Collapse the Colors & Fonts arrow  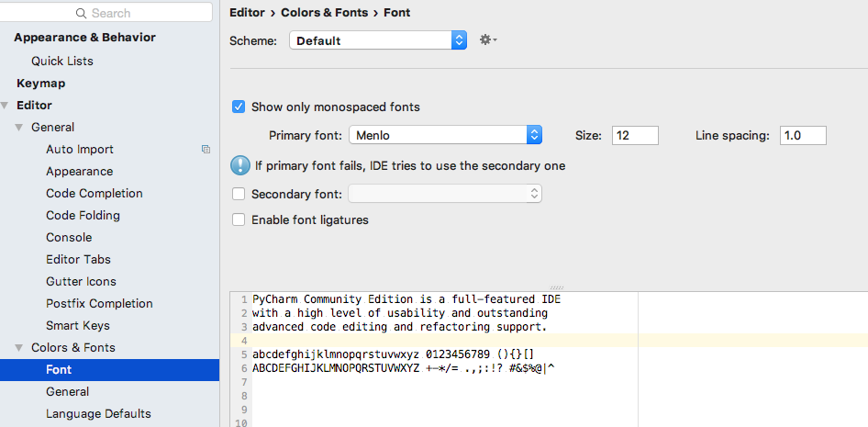click(x=19, y=348)
